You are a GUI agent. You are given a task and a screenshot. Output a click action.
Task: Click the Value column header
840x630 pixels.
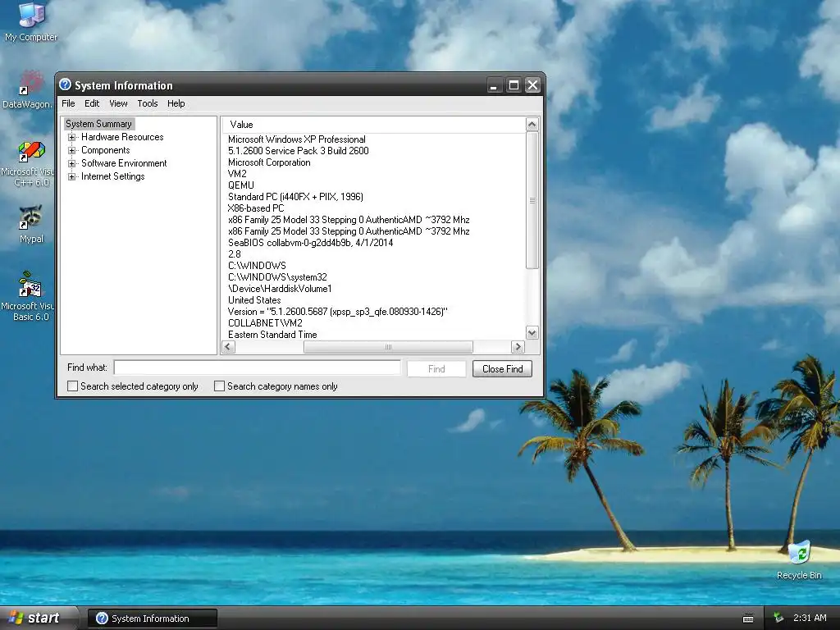click(x=374, y=125)
